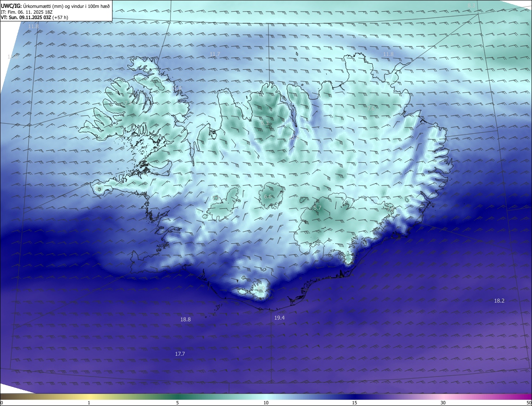The width and height of the screenshot is (532, 406).
Task: Click the 18.8 value label on the map
Action: tap(185, 320)
